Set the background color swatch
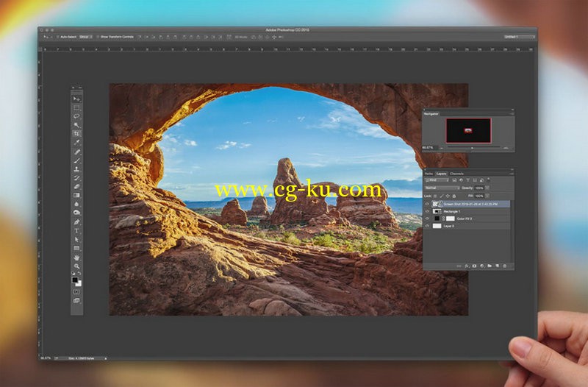Image resolution: width=588 pixels, height=387 pixels. click(x=79, y=284)
